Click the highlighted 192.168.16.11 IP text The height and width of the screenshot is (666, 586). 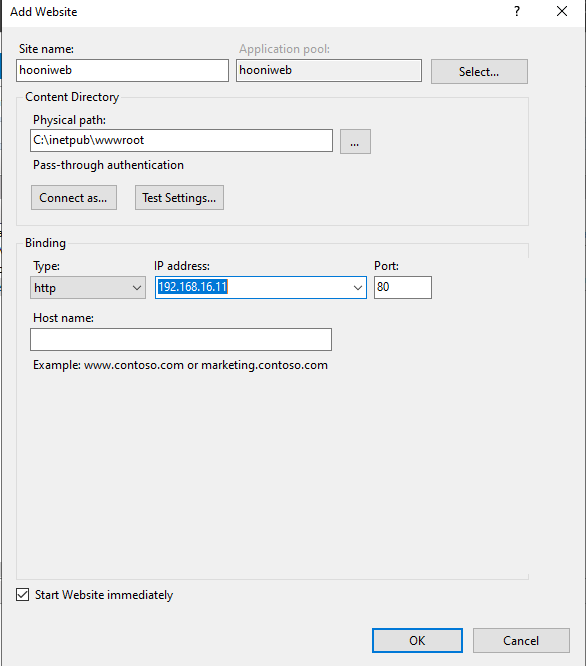[193, 287]
